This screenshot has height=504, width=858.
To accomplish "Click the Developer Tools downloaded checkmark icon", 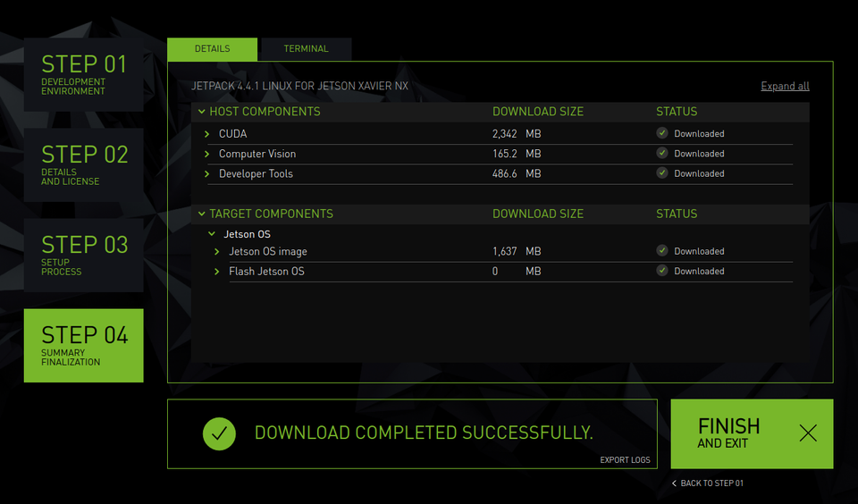I will click(662, 173).
